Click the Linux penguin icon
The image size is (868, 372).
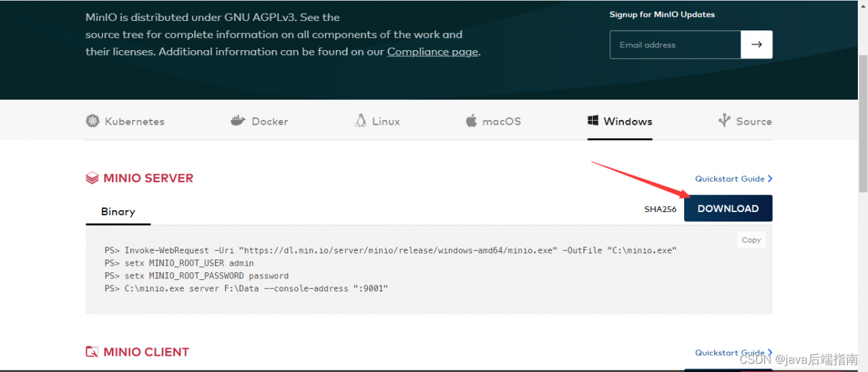click(x=361, y=121)
